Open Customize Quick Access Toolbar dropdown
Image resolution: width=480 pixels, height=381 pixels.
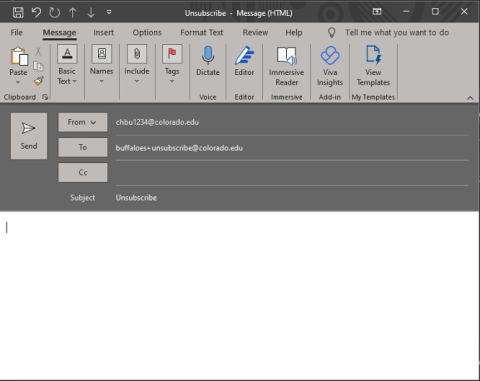tap(109, 12)
